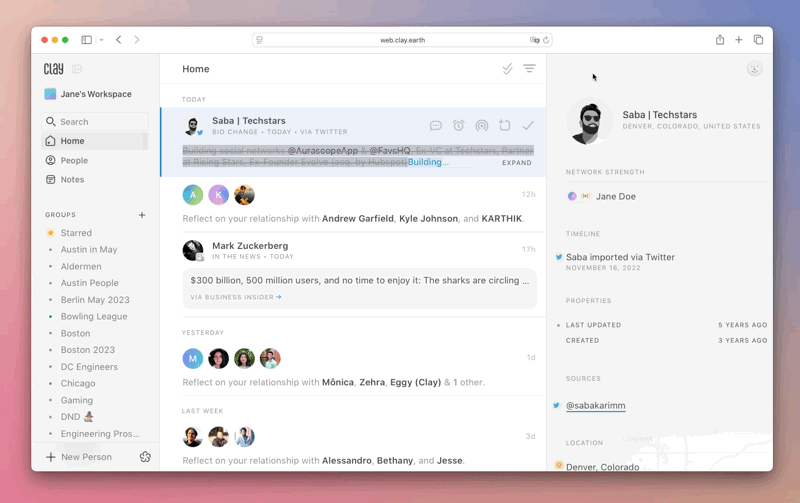Click Mônica's avatar M
Screen dimensions: 800x503
[x=193, y=359]
